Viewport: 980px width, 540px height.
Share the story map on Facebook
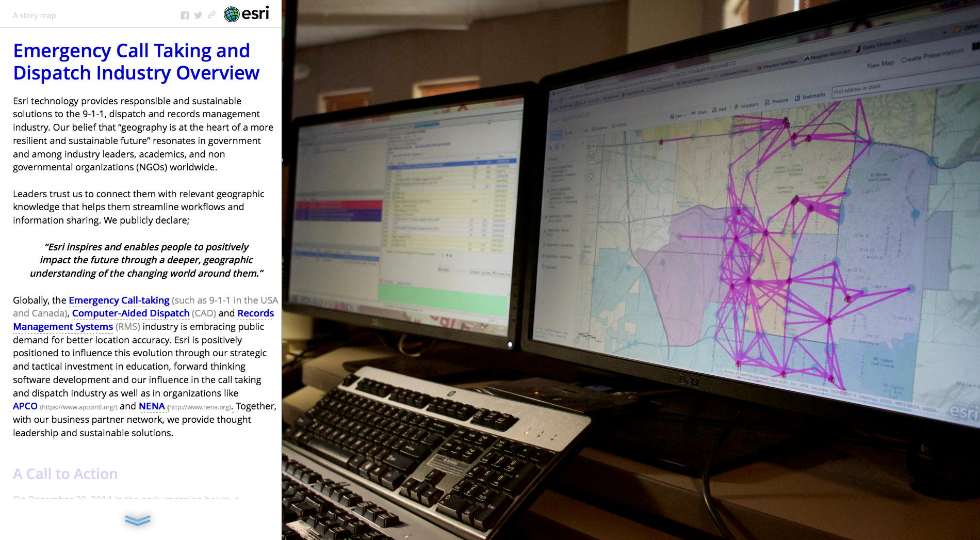pyautogui.click(x=185, y=15)
